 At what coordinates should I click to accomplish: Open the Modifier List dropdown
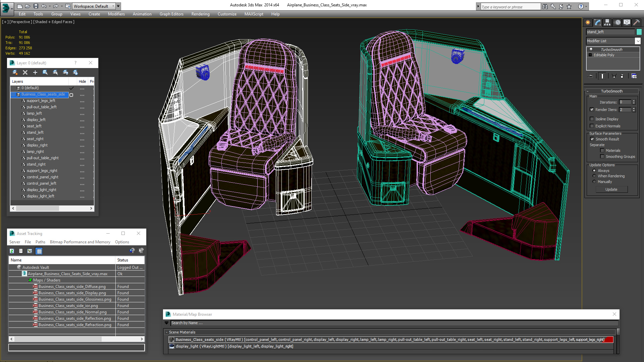(638, 41)
